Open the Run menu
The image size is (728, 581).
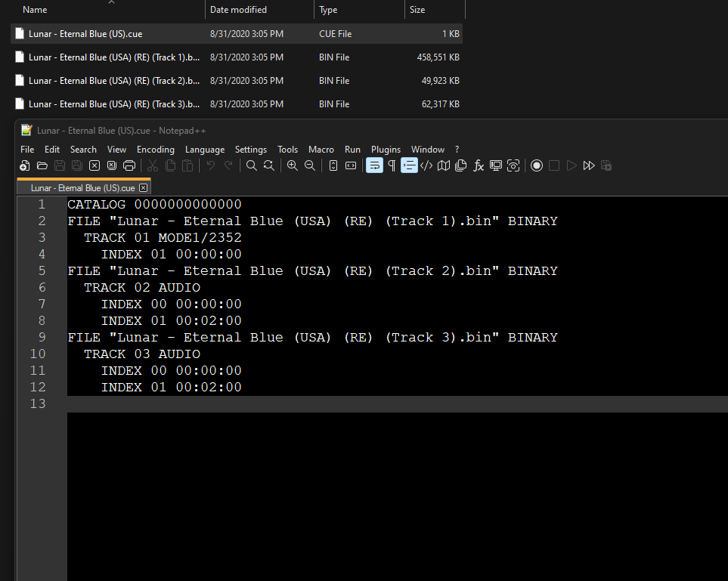(x=352, y=150)
